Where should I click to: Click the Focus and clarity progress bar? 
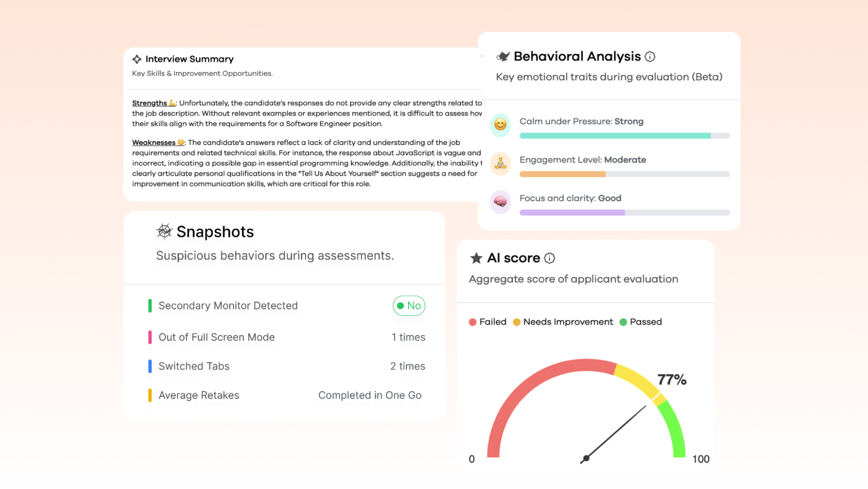(624, 213)
